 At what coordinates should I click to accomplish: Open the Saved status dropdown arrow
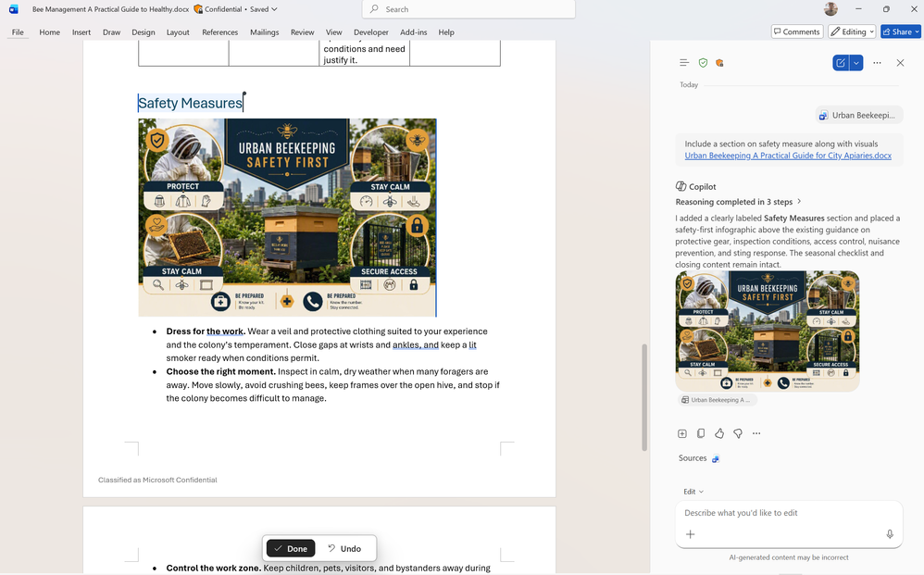pyautogui.click(x=274, y=9)
